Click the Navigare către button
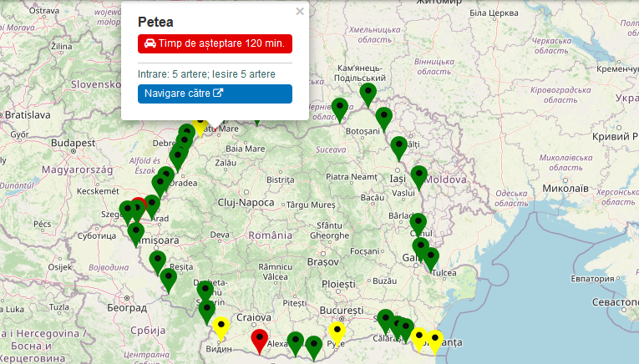Screen dimensions: 639x364 coord(215,94)
